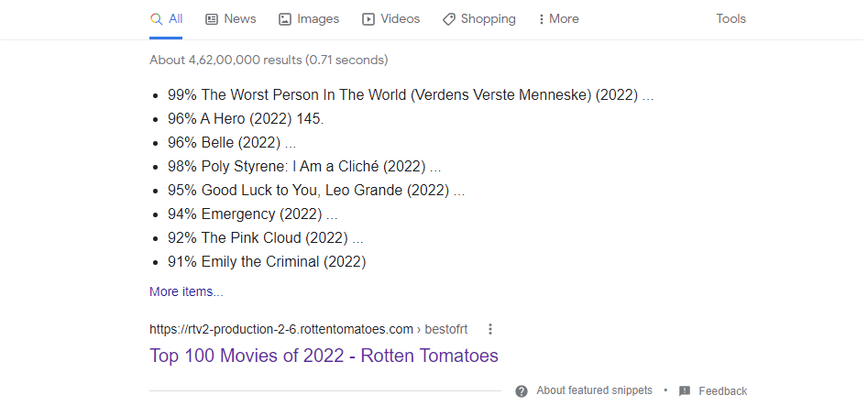The height and width of the screenshot is (417, 868).
Task: Open Top 100 Movies of 2022 result
Action: coord(324,356)
